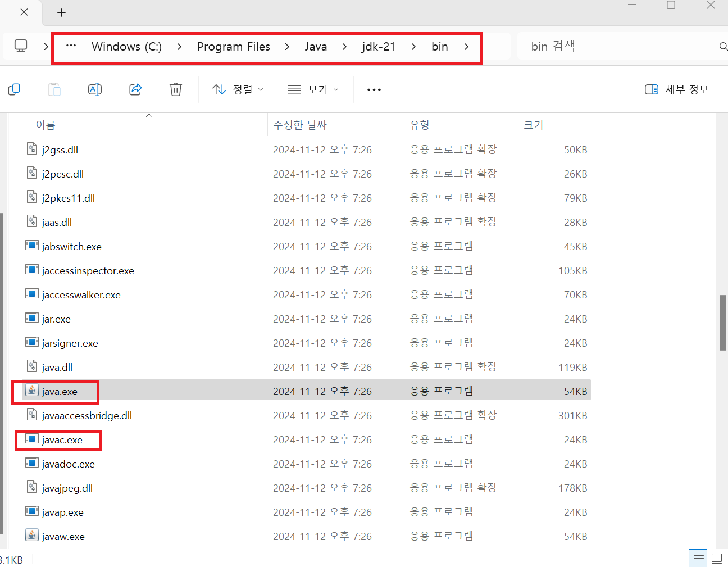Select the javaaccessbridge.dll file icon
Screen dimensions: 728x567
32,415
